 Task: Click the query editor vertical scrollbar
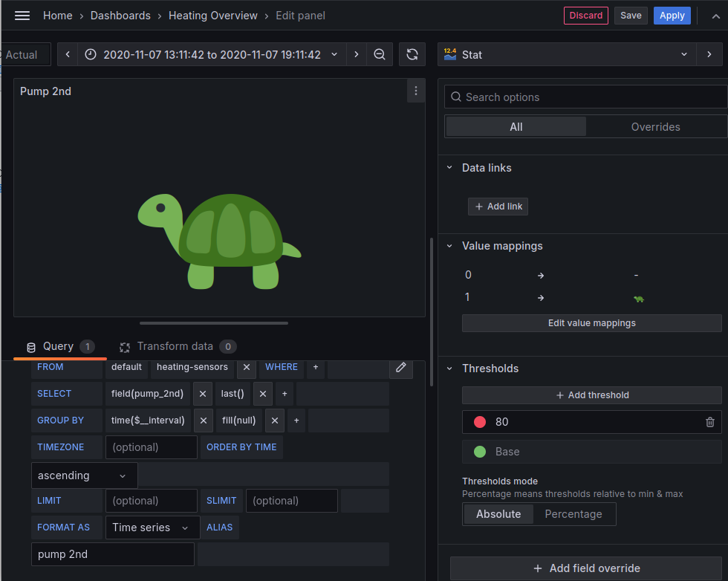[x=432, y=311]
